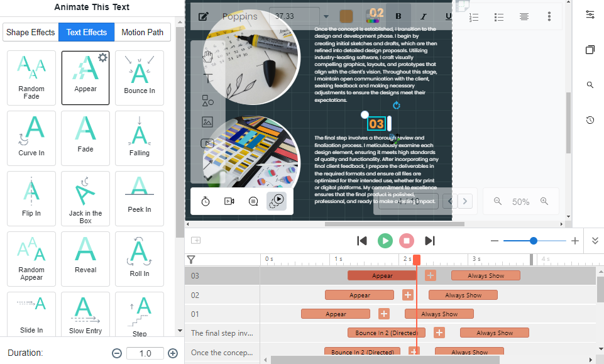Select the Text tool in left toolbar

tap(207, 79)
